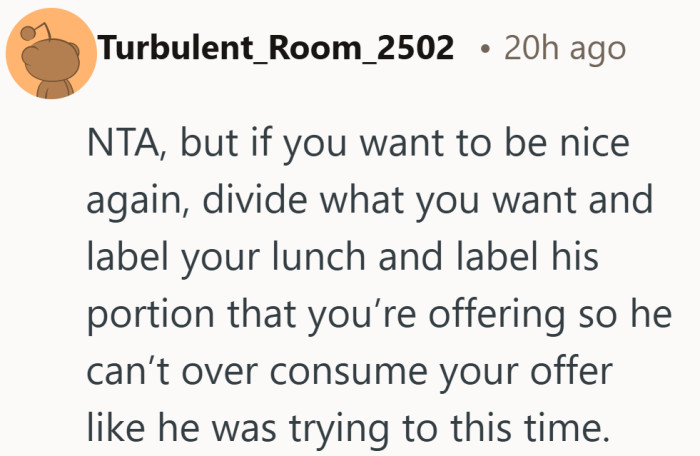Click the Turbulent_Room_2502 user avatar
This screenshot has width=700, height=456.
51,50
